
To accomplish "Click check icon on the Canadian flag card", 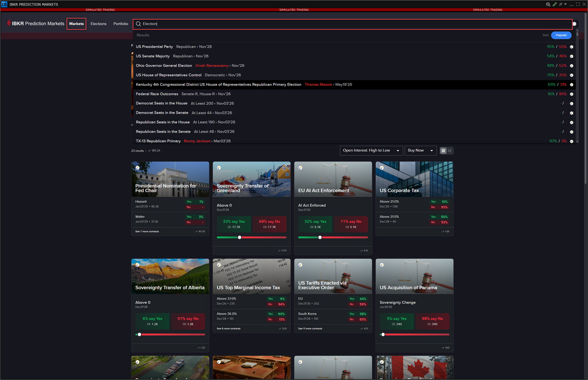I will (382, 362).
